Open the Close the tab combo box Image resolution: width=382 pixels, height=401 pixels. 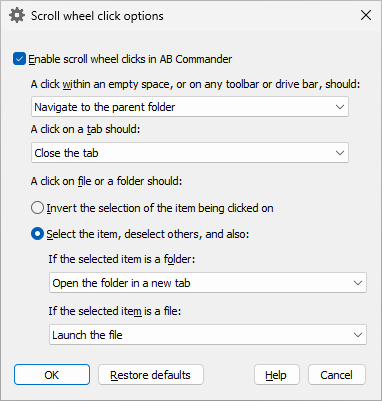pos(190,153)
